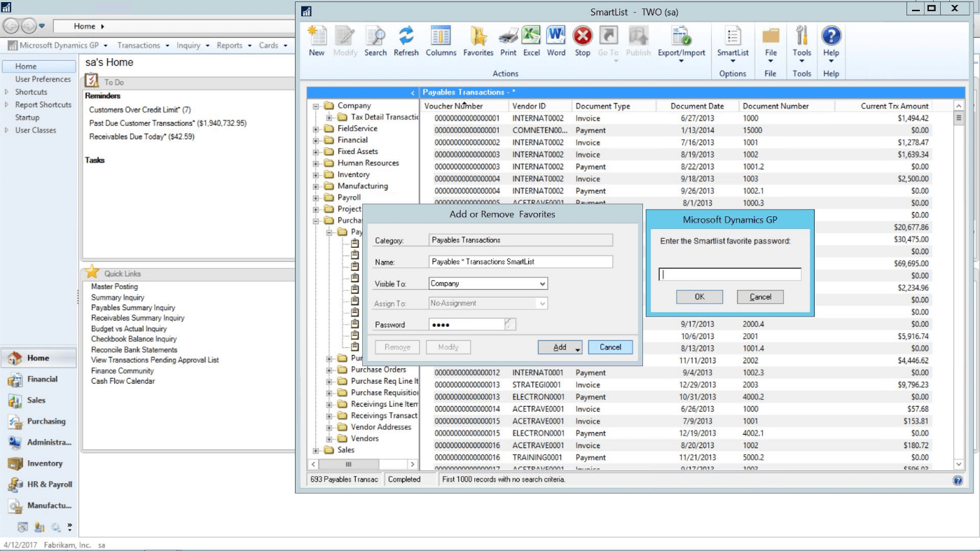Sort by the Document Date column header
The height and width of the screenshot is (551, 980).
tap(697, 106)
